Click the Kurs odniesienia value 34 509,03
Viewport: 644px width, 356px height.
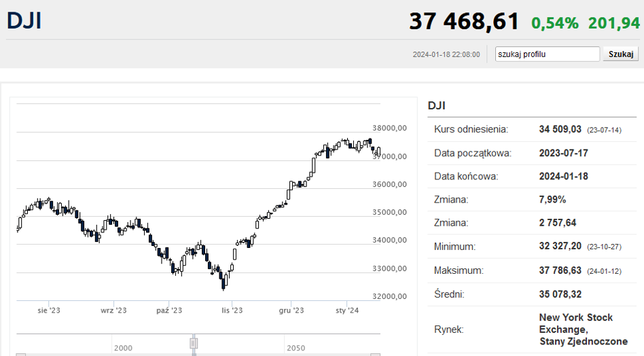[x=560, y=129]
